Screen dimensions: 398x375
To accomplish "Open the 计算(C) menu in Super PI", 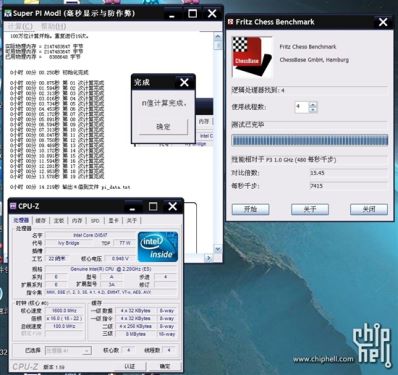I will click(x=20, y=26).
